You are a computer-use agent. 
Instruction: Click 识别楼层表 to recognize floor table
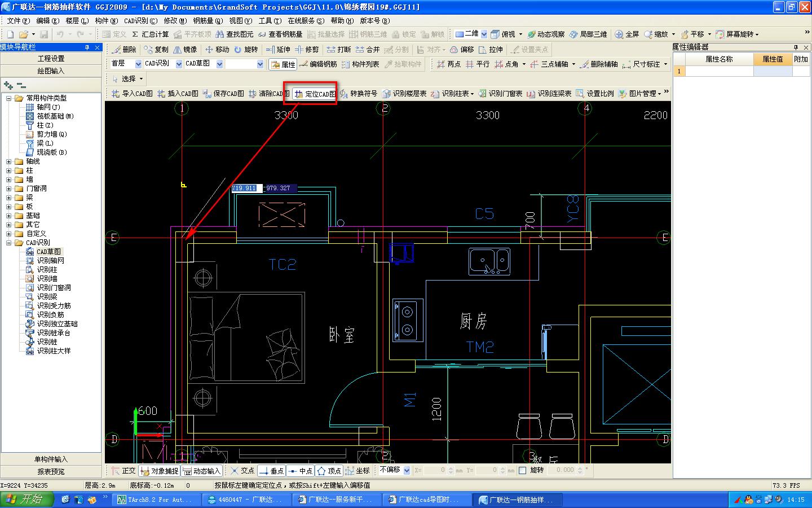[404, 94]
